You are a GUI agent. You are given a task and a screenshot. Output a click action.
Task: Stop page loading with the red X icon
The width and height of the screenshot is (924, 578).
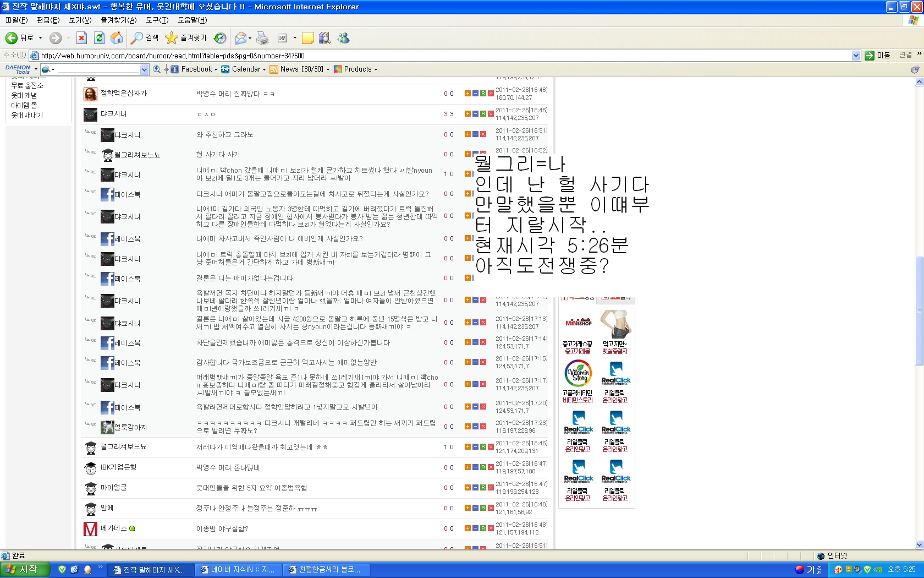click(81, 38)
